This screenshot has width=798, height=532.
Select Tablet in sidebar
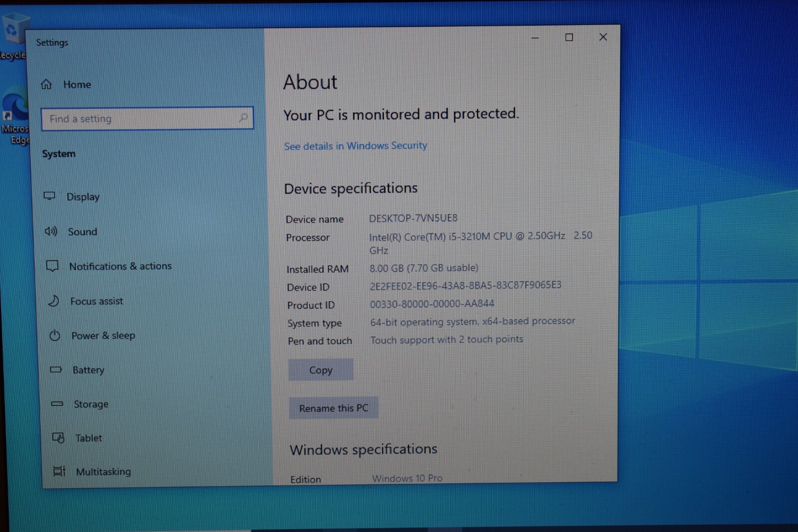89,438
